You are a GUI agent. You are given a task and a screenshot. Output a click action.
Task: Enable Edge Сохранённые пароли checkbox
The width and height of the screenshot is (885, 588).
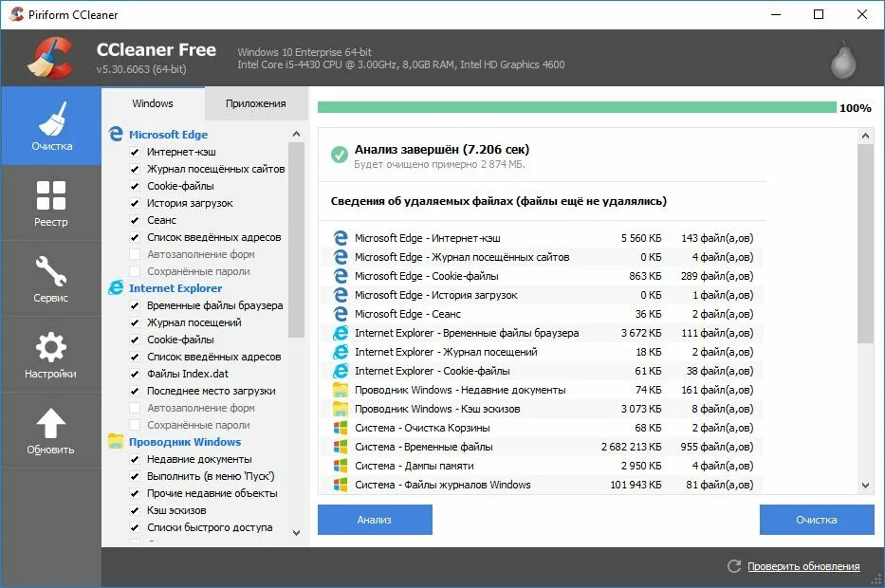click(x=135, y=271)
